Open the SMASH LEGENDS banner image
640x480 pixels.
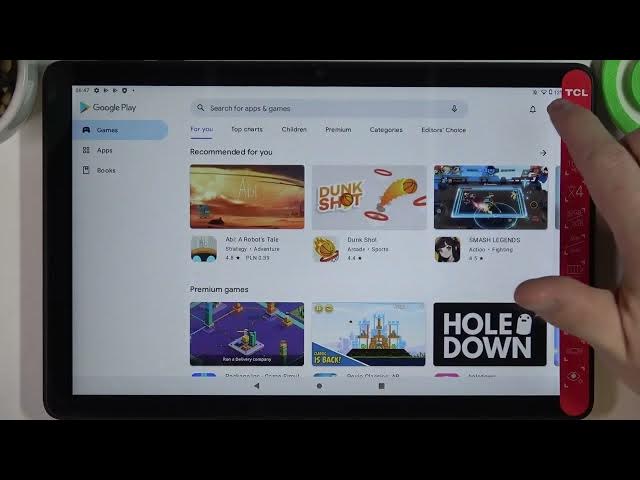click(491, 197)
